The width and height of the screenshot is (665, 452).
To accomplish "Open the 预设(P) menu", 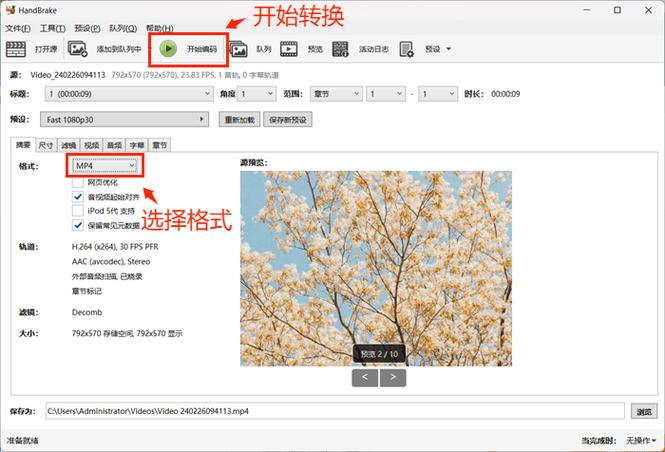I will coord(87,28).
